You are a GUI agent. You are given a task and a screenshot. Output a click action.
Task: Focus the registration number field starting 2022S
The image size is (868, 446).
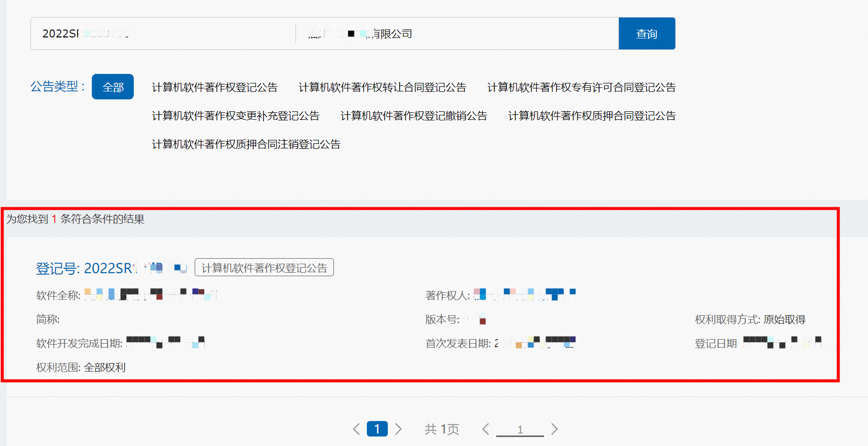tap(163, 33)
